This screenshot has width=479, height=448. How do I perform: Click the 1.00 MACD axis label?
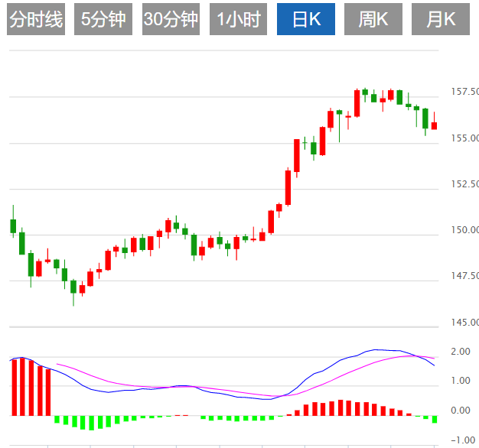point(461,381)
